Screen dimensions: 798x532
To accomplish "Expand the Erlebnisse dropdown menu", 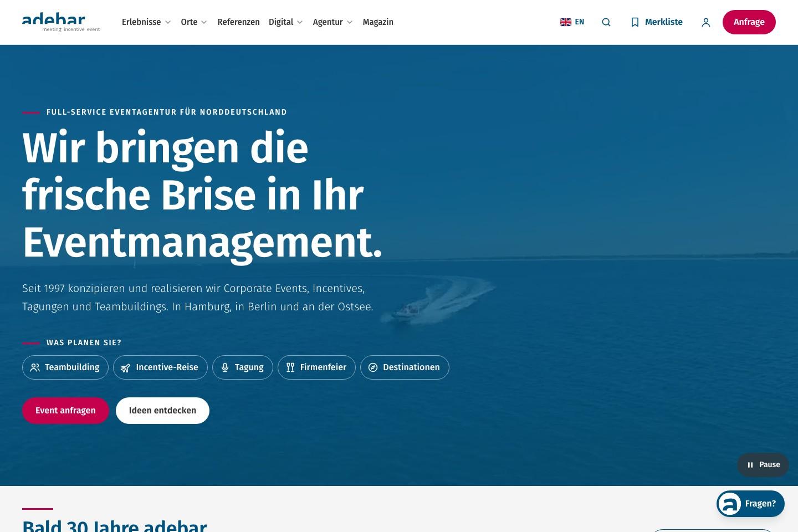I will click(x=146, y=22).
